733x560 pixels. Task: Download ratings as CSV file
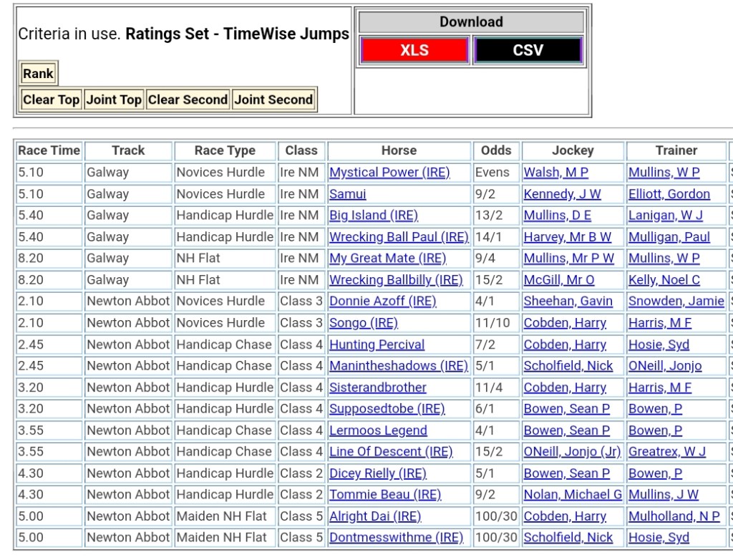coord(528,50)
